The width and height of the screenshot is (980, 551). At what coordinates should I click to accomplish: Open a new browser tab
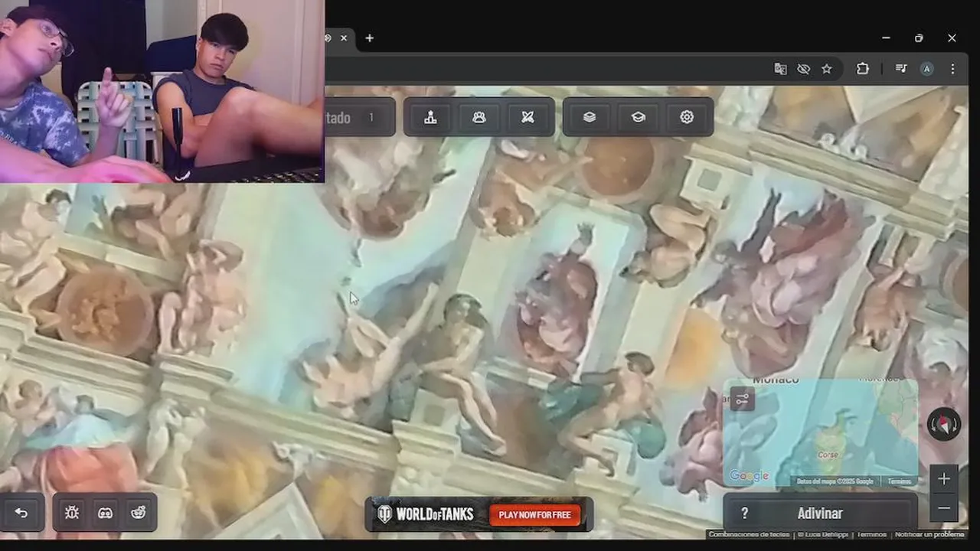coord(369,38)
